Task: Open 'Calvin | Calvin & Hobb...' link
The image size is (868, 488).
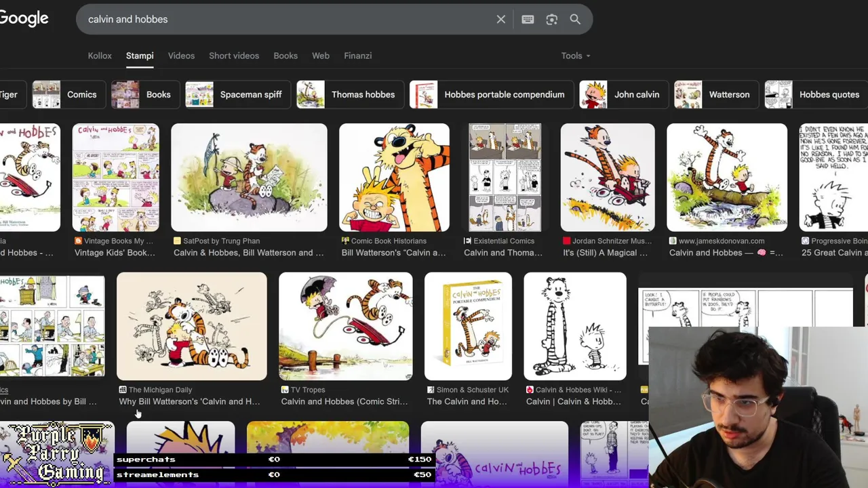Action: click(x=574, y=402)
